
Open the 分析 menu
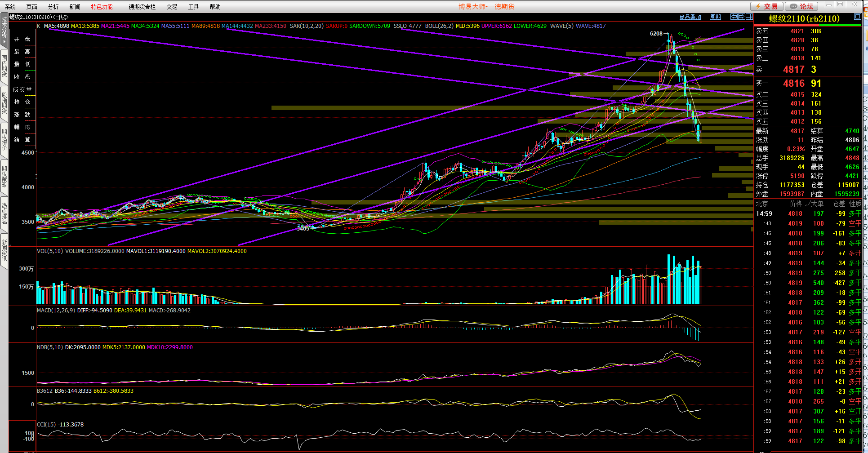(x=53, y=7)
